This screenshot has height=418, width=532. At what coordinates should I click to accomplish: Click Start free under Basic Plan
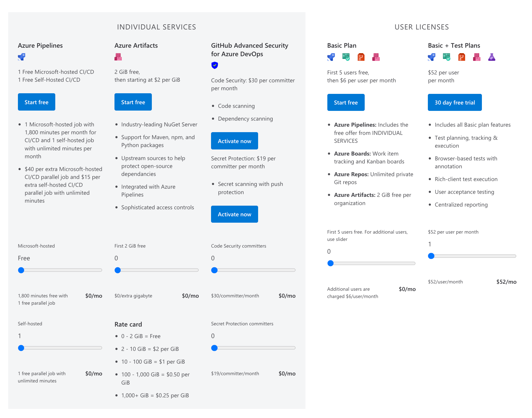(346, 102)
